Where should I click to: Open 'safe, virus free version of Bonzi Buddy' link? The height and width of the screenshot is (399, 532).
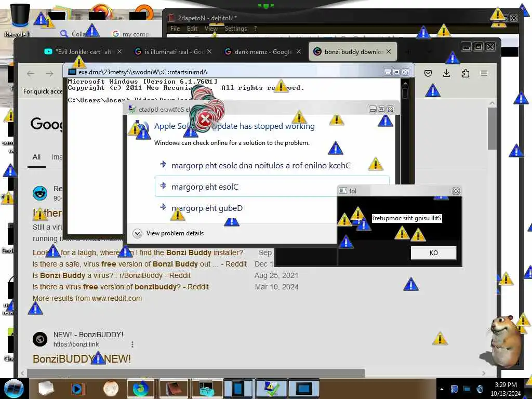coord(140,264)
